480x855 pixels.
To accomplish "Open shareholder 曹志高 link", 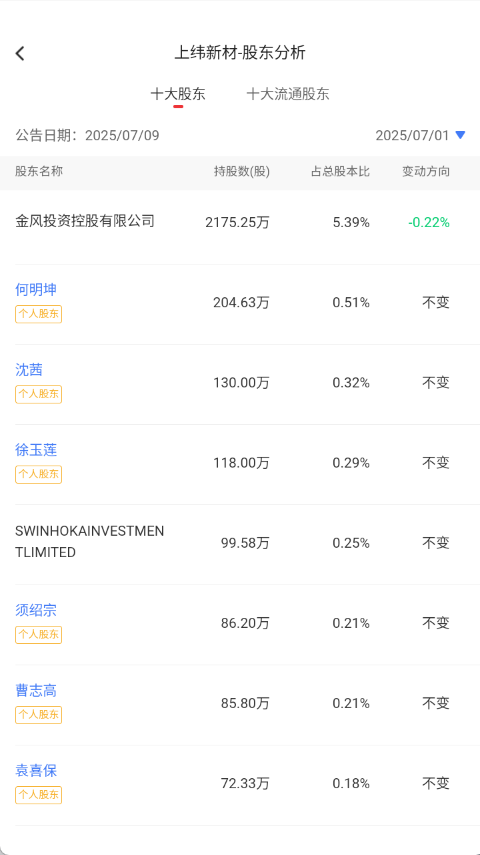I will pos(36,691).
